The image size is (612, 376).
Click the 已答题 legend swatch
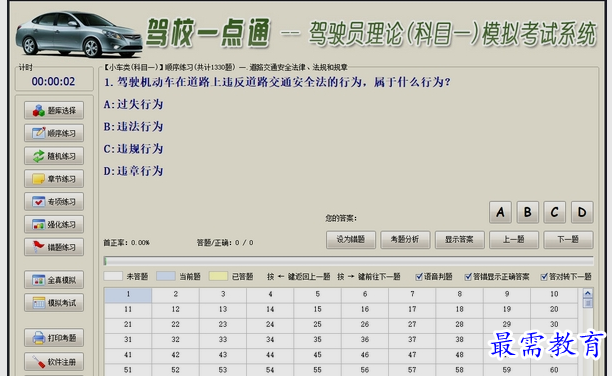click(219, 276)
